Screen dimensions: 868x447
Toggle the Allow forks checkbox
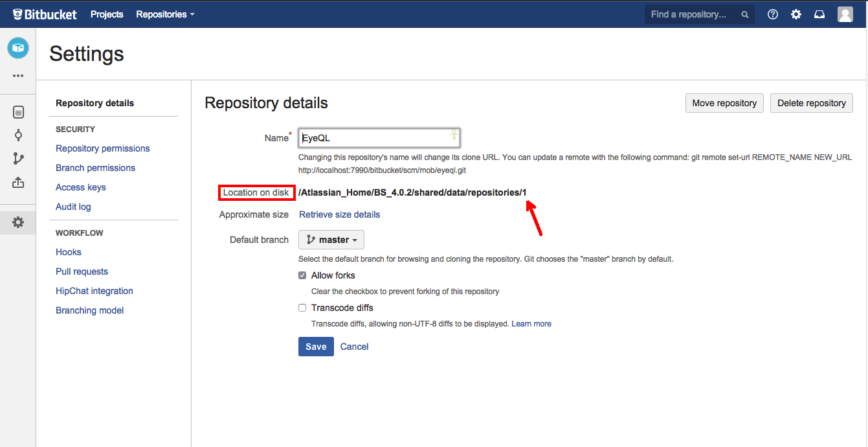(302, 275)
